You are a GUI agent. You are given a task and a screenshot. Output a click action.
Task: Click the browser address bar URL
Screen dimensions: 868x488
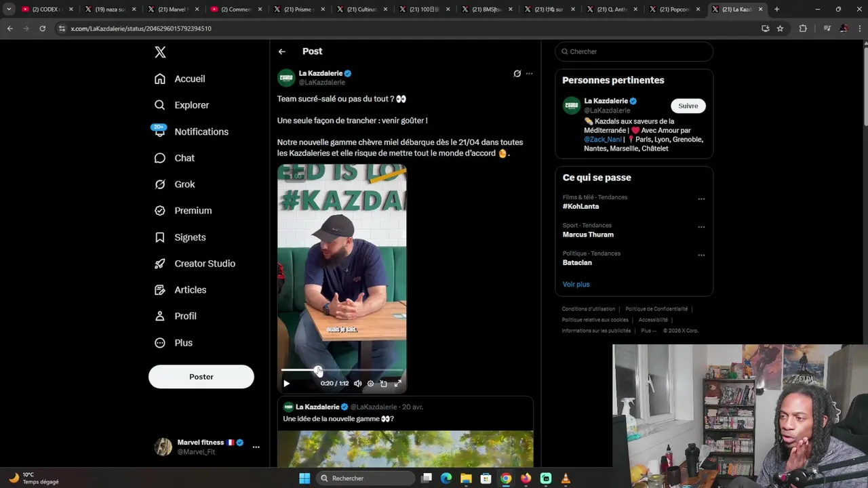[141, 28]
